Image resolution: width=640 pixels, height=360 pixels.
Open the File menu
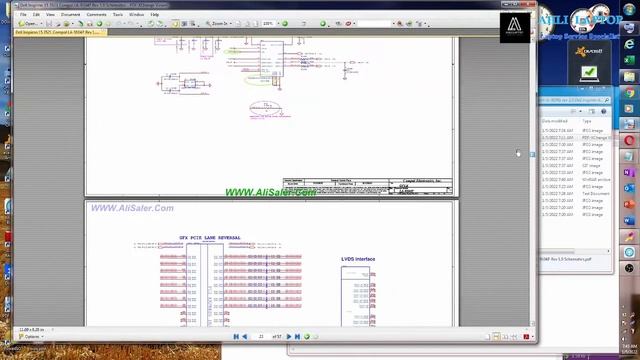(23, 14)
